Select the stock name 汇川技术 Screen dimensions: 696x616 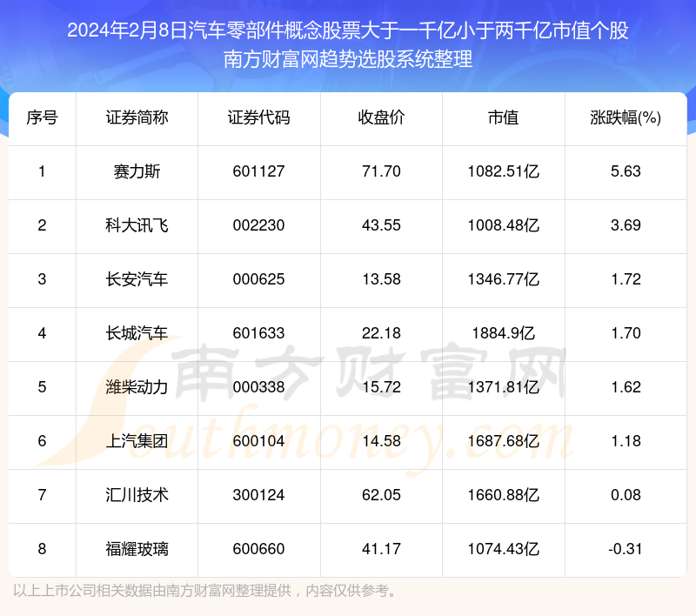(x=137, y=495)
